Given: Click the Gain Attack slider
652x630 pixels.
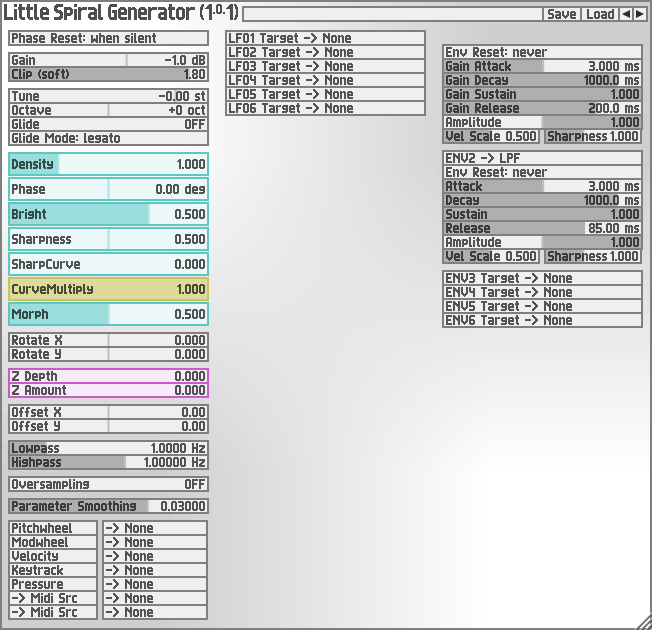Looking at the screenshot, I should click(x=542, y=66).
